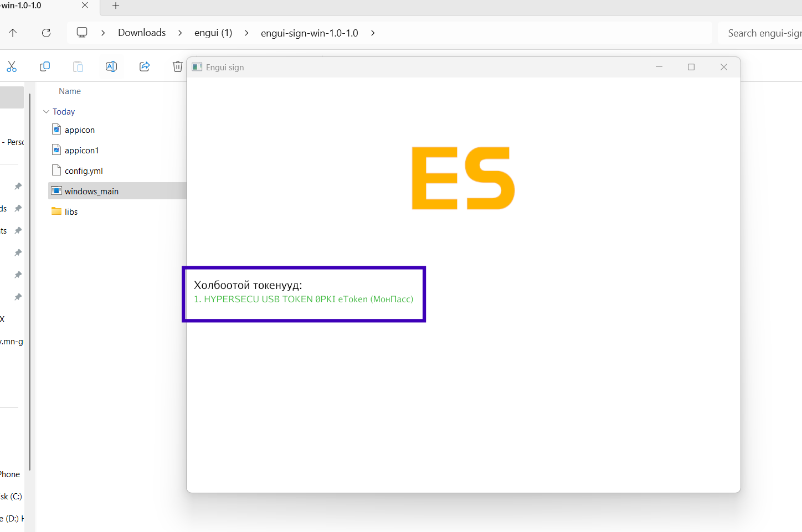
Task: Sort files by Name column header
Action: coord(70,91)
